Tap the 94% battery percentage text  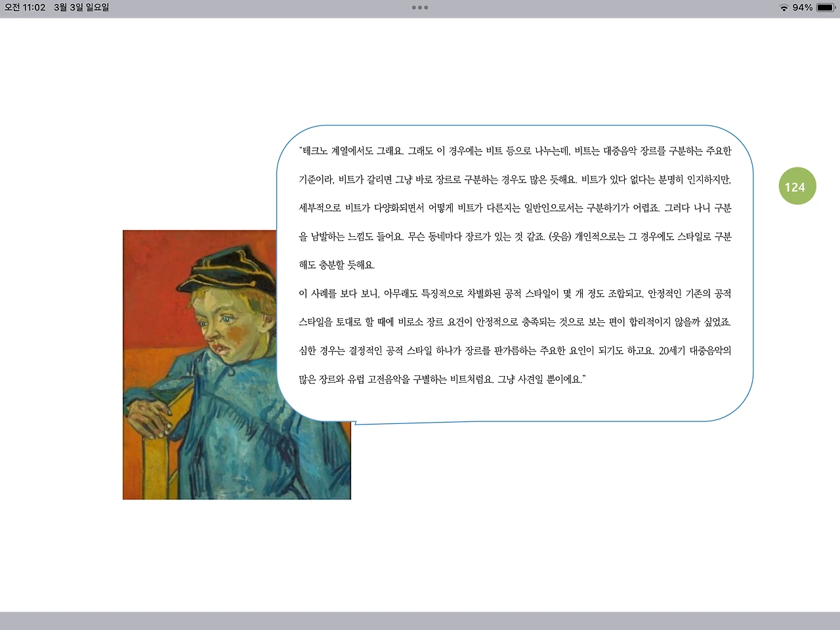803,8
